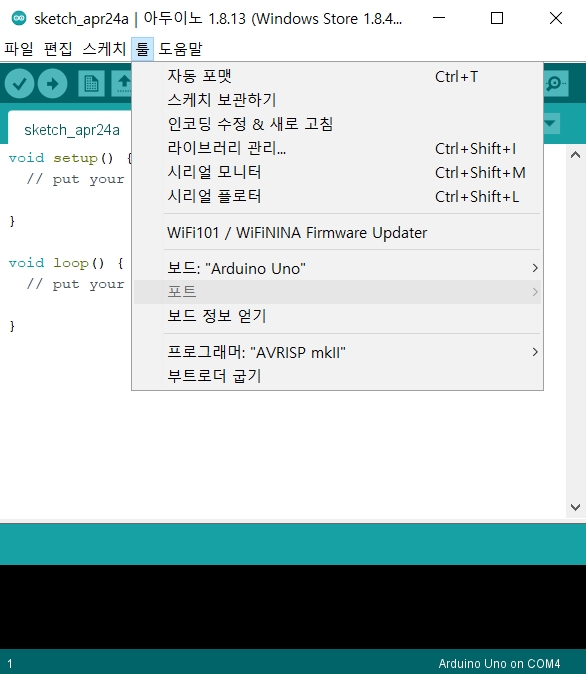Screen dimensions: 586x674
Task: Open the 편집 menu
Action: 58,49
